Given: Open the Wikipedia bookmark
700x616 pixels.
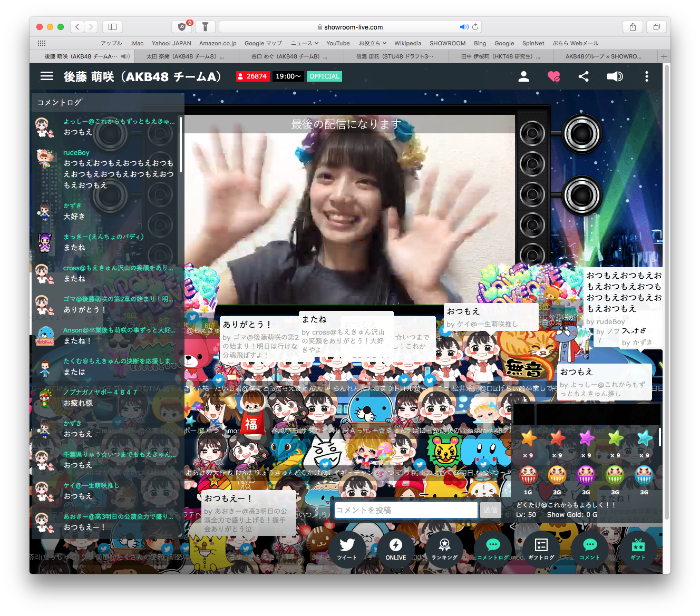Looking at the screenshot, I should pos(408,43).
